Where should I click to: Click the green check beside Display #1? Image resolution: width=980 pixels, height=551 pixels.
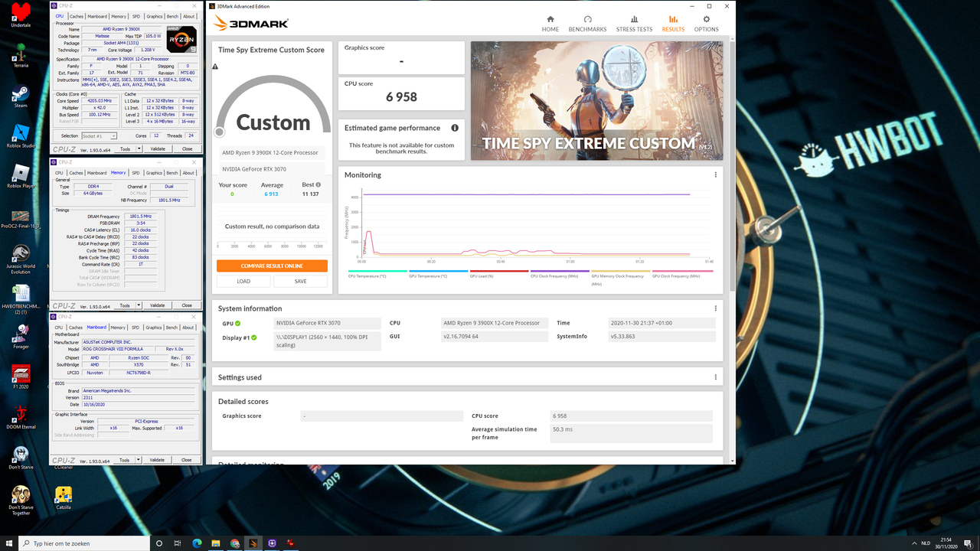[254, 337]
